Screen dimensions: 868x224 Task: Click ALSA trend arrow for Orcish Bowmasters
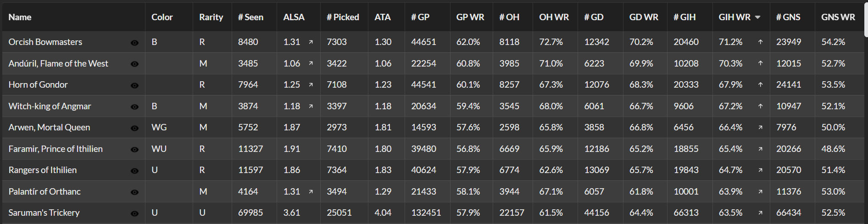311,42
